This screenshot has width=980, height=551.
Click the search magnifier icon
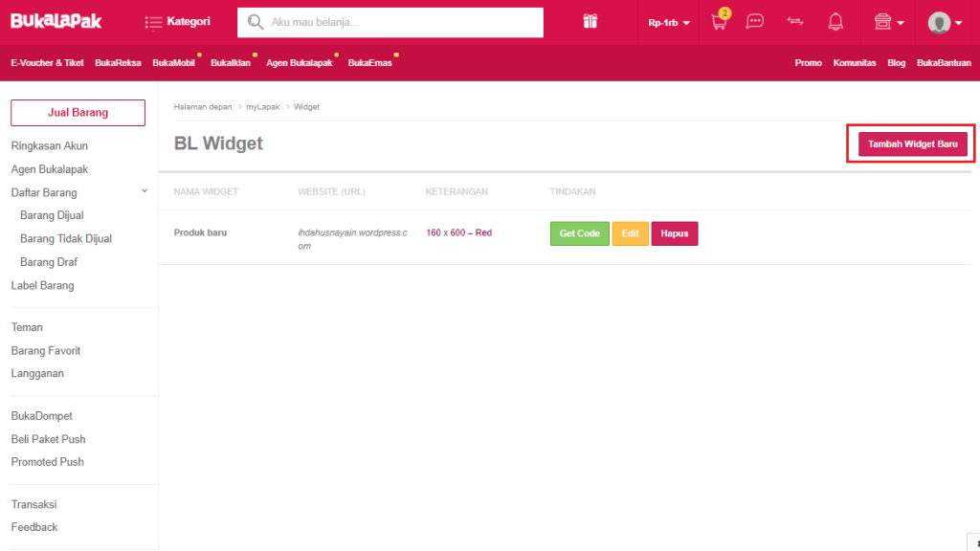pyautogui.click(x=255, y=23)
